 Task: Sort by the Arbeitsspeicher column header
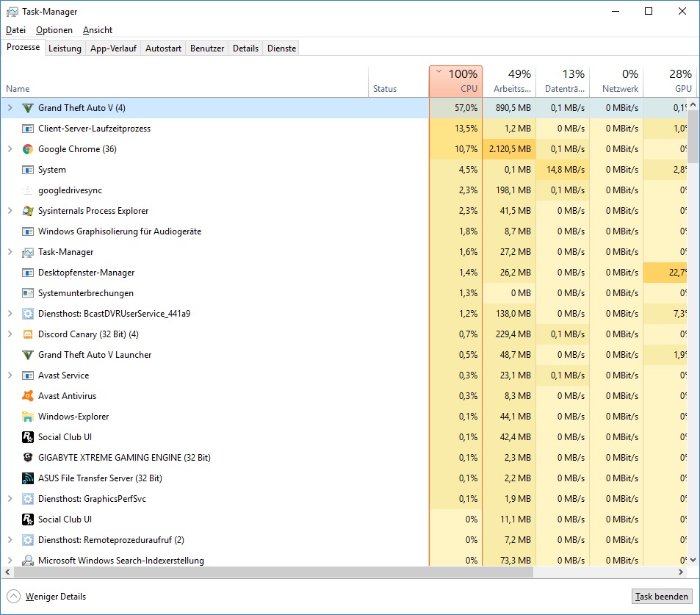click(x=509, y=82)
